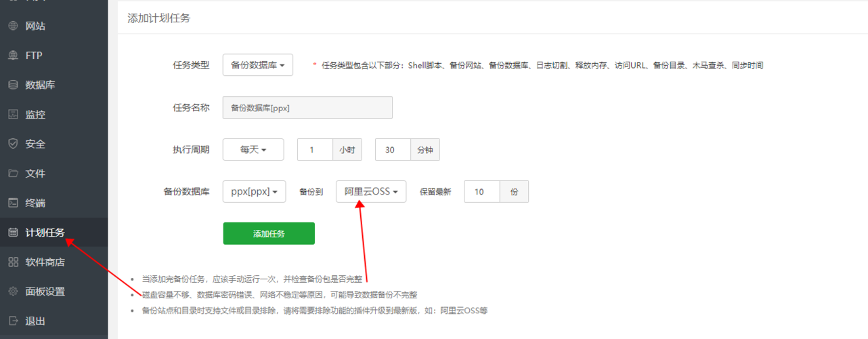Click the tip about 磁盘容量不够
Image resolution: width=868 pixels, height=339 pixels.
(x=280, y=295)
